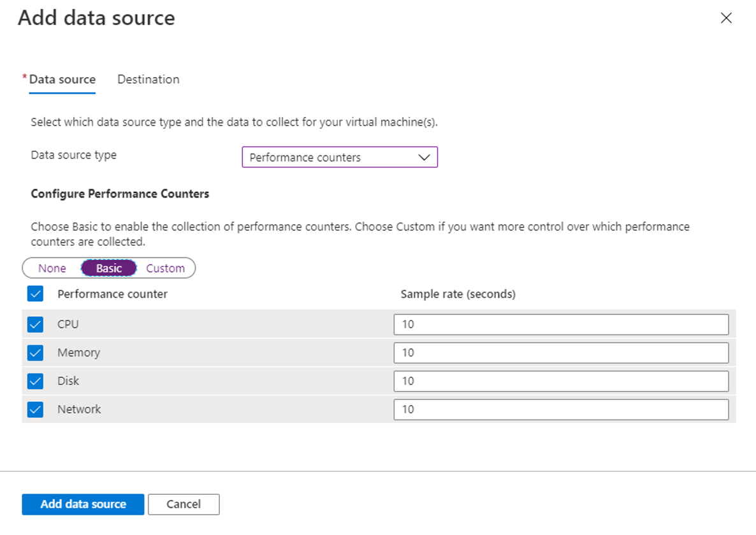Choose the None option
This screenshot has width=756, height=535.
coord(52,268)
